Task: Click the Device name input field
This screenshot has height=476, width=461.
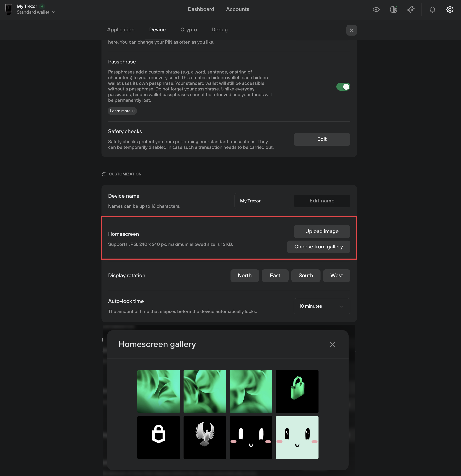Action: [263, 201]
